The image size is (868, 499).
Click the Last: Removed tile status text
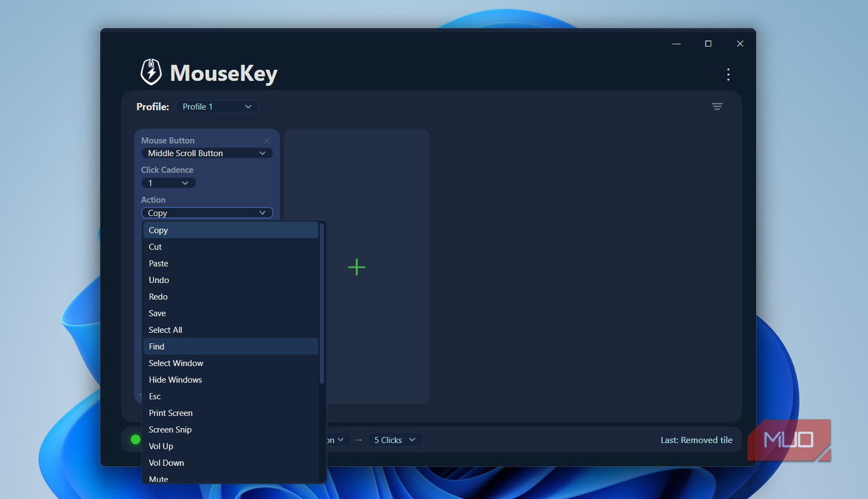coord(696,440)
